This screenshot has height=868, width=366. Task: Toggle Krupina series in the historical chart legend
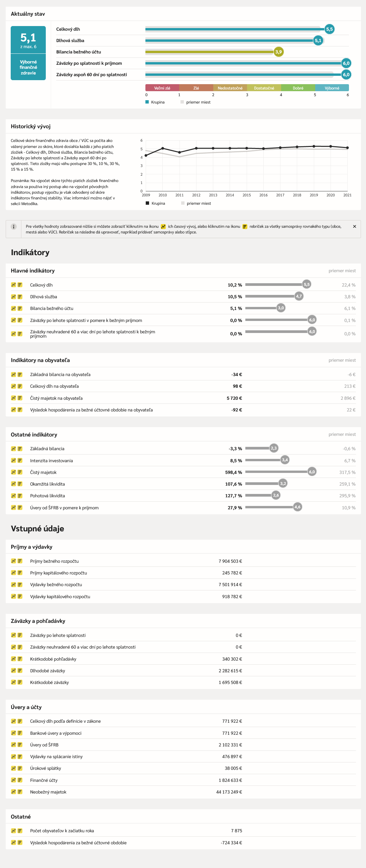(155, 203)
